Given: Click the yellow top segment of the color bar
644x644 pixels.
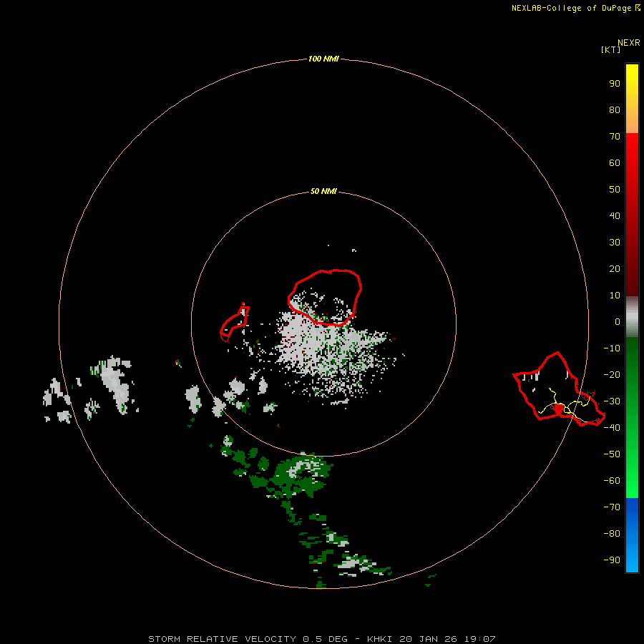Looking at the screenshot, I should 632,99.
